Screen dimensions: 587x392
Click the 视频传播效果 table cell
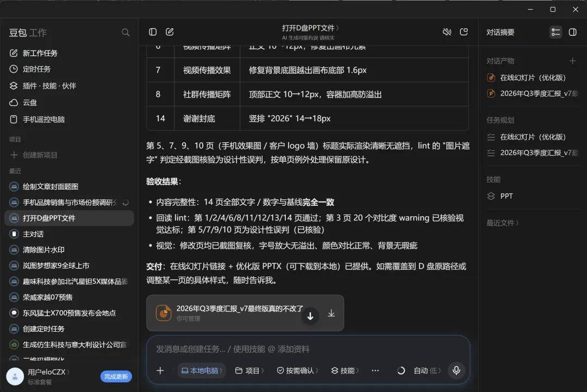207,70
